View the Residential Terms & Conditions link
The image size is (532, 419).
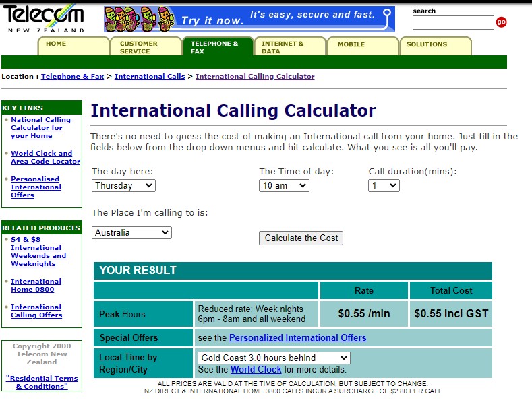point(42,382)
